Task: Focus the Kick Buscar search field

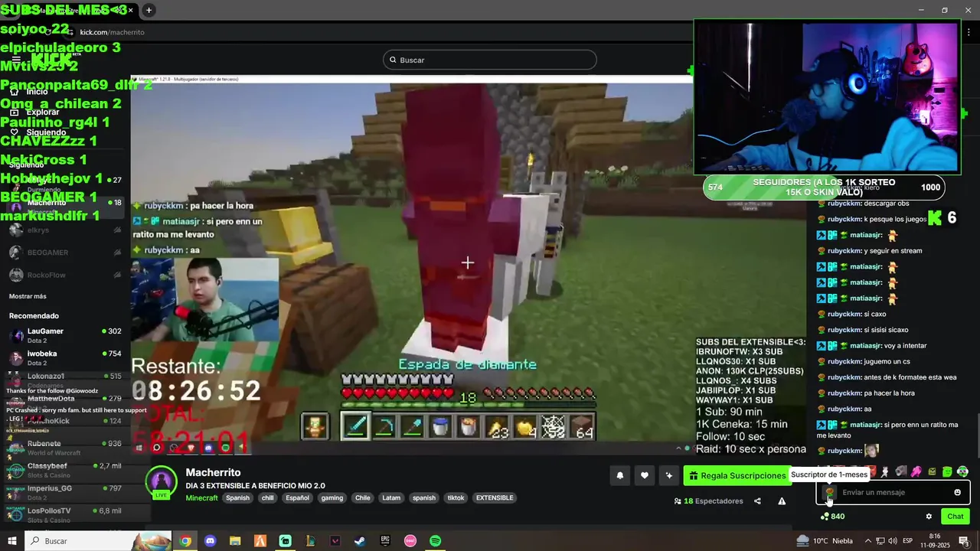Action: [x=490, y=60]
